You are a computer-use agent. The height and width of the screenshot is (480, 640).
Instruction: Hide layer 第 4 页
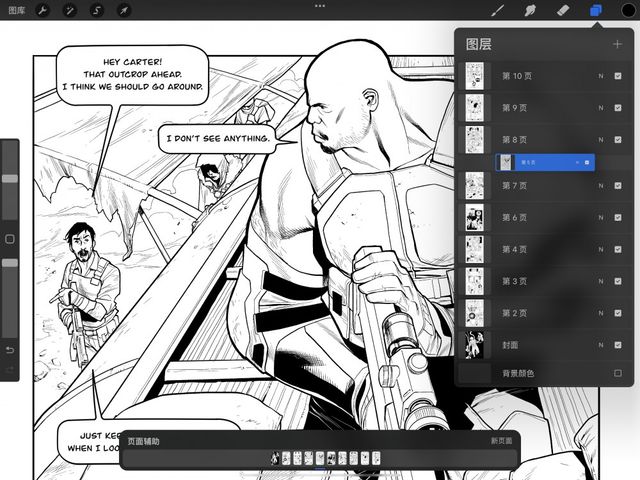618,249
